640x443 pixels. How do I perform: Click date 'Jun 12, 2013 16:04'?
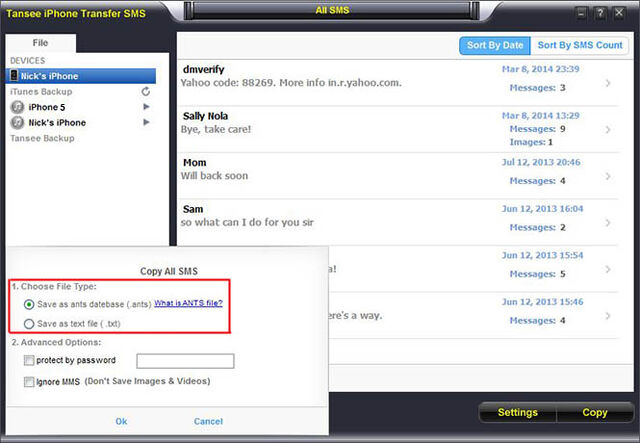542,209
